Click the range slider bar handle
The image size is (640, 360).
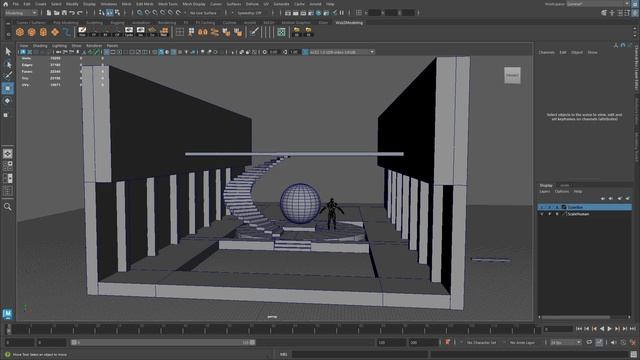pos(162,342)
